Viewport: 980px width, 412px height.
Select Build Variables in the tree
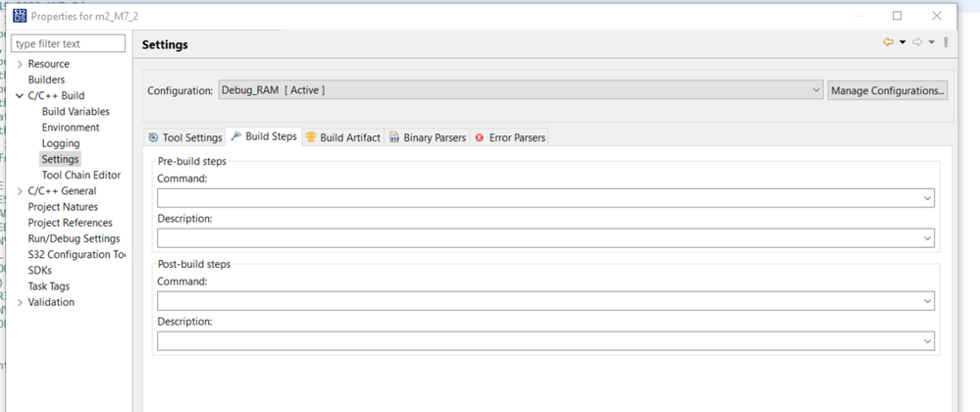click(76, 112)
